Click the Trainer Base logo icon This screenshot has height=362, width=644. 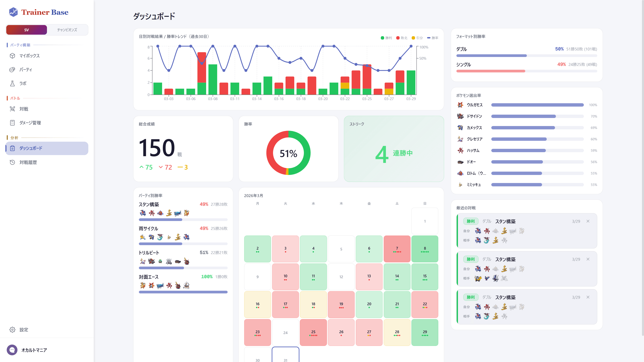pos(13,12)
